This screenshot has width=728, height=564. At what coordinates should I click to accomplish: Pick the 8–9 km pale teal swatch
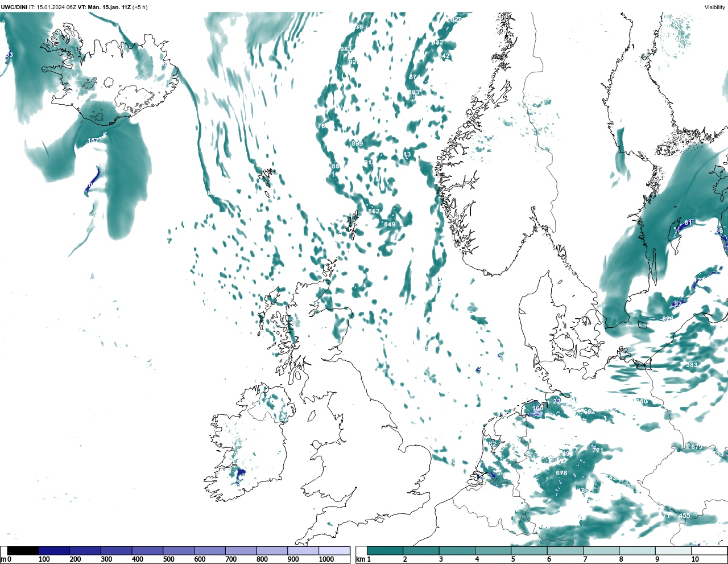[636, 551]
